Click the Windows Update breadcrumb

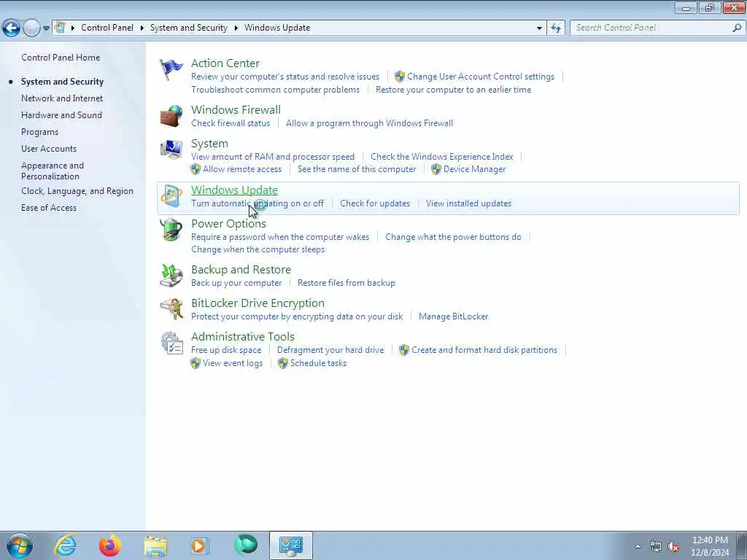(277, 28)
